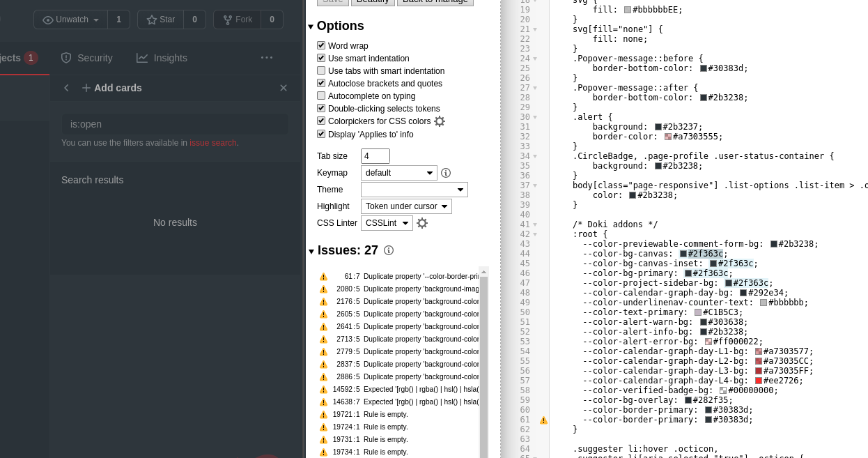Screen dimensions: 868x458
Task: Open the issue search link
Action: (x=213, y=143)
